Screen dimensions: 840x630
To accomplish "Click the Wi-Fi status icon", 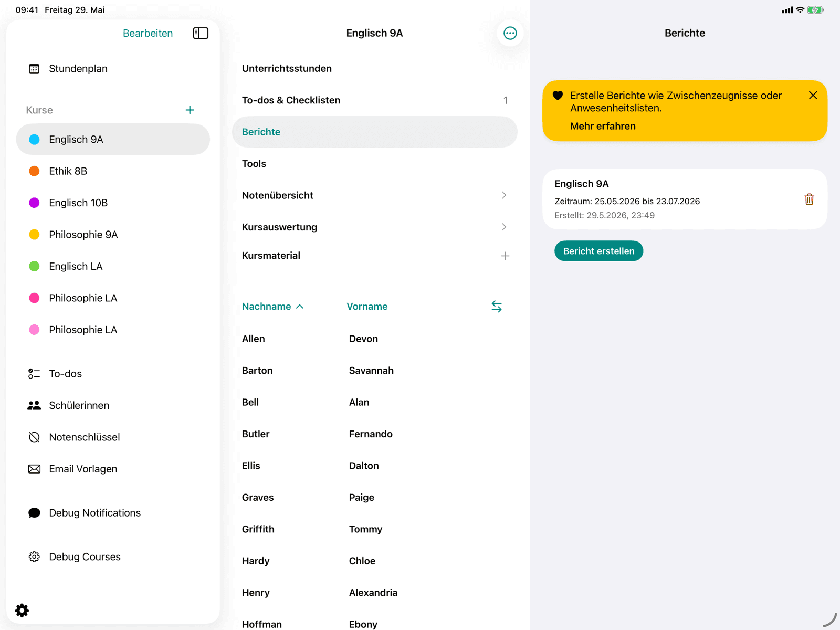I will click(x=800, y=10).
